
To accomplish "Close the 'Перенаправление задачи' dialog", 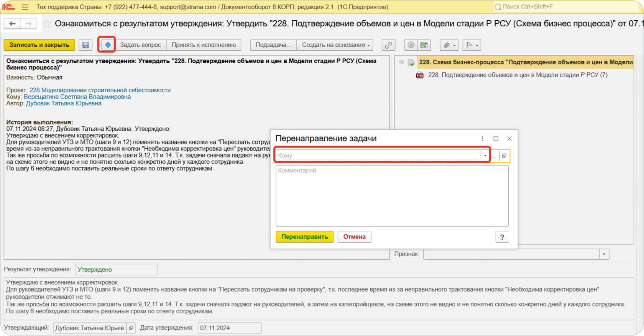I will (509, 139).
